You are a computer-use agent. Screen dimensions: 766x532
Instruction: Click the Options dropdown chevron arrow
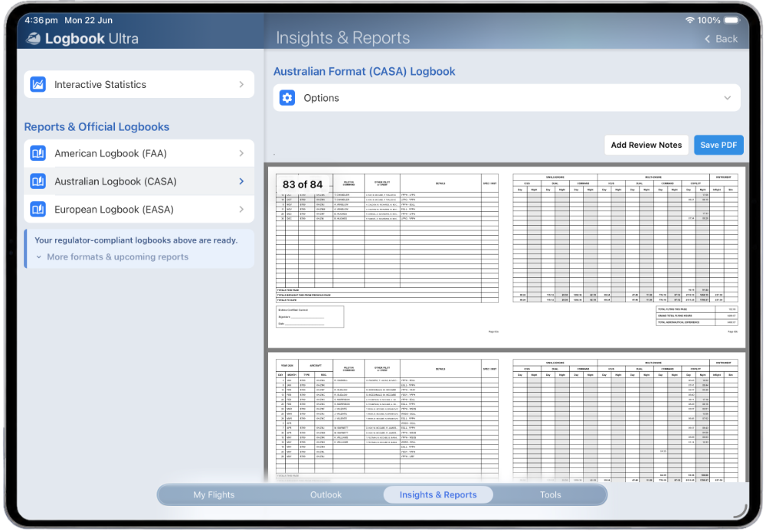click(728, 98)
